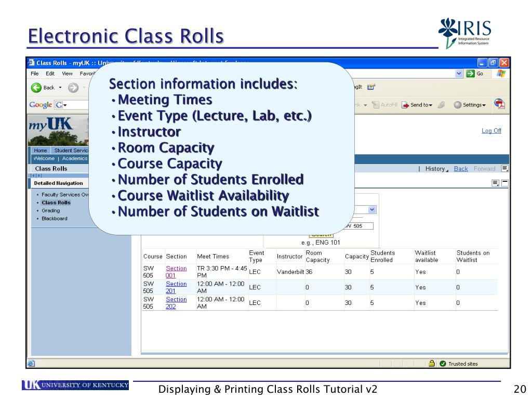Click the AutoFill toolbar icon

click(376, 105)
